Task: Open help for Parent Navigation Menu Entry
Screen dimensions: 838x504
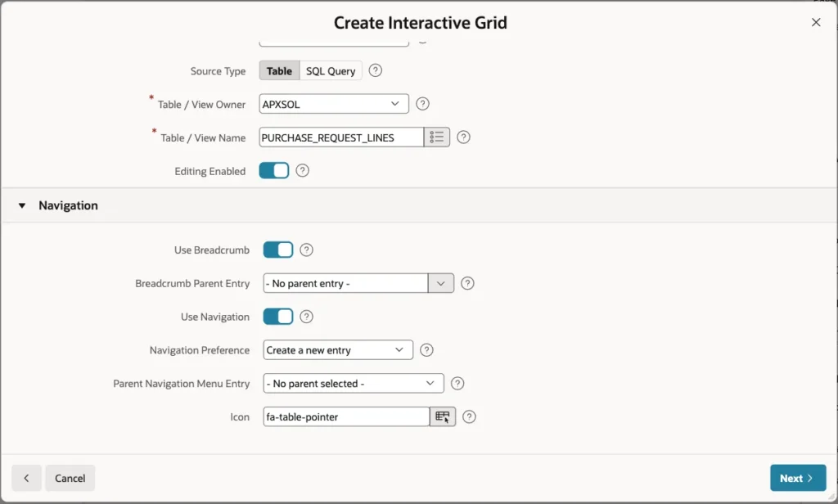Action: 457,383
